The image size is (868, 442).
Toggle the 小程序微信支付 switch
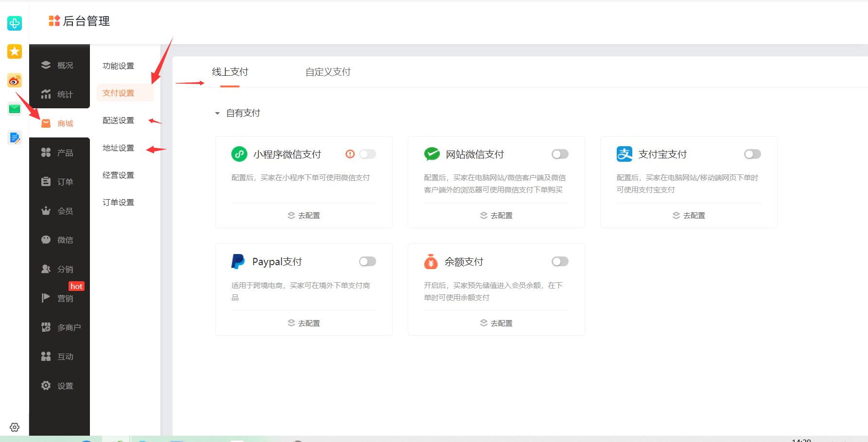pos(368,154)
